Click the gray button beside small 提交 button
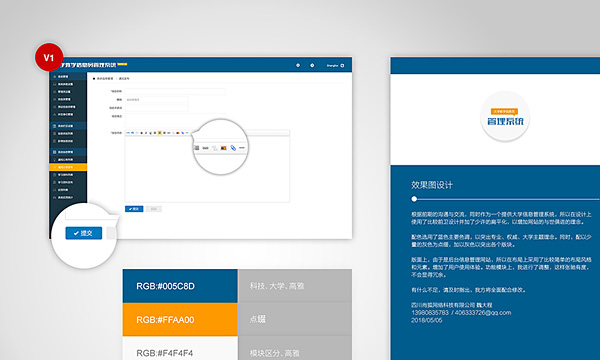This screenshot has width=600, height=360. point(153,209)
